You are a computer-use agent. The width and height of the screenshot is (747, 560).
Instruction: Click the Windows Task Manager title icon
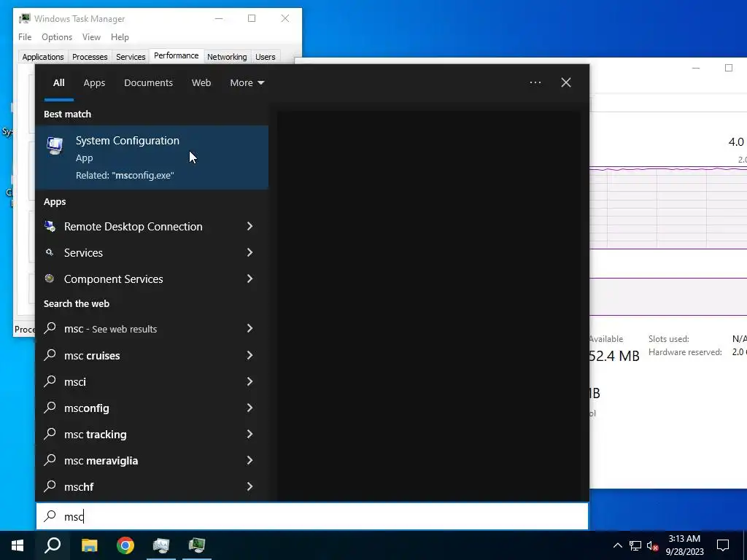click(x=25, y=18)
